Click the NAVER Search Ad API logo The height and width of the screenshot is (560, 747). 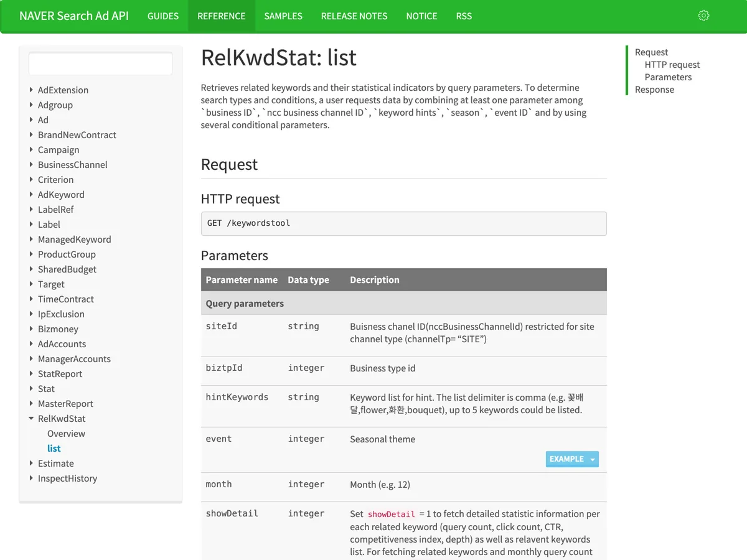point(74,16)
